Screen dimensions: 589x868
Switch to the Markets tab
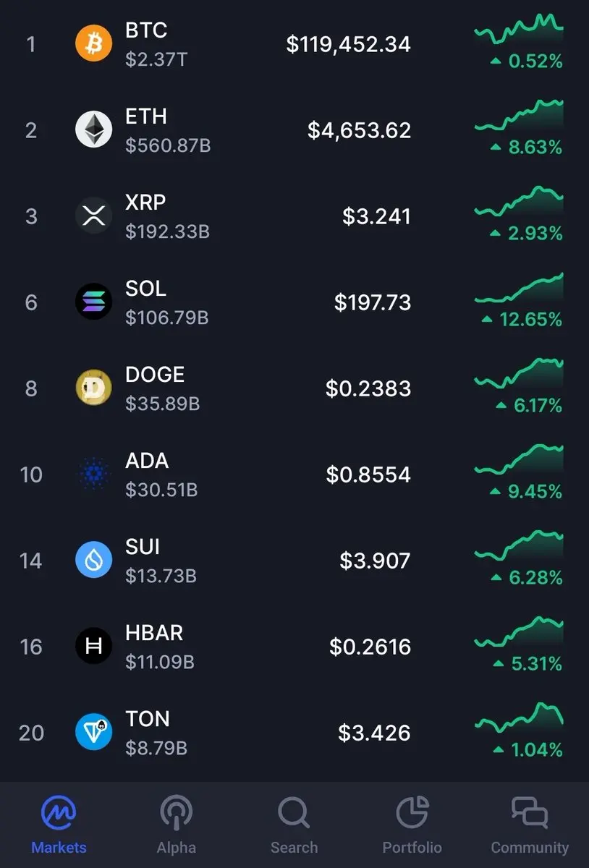(59, 825)
